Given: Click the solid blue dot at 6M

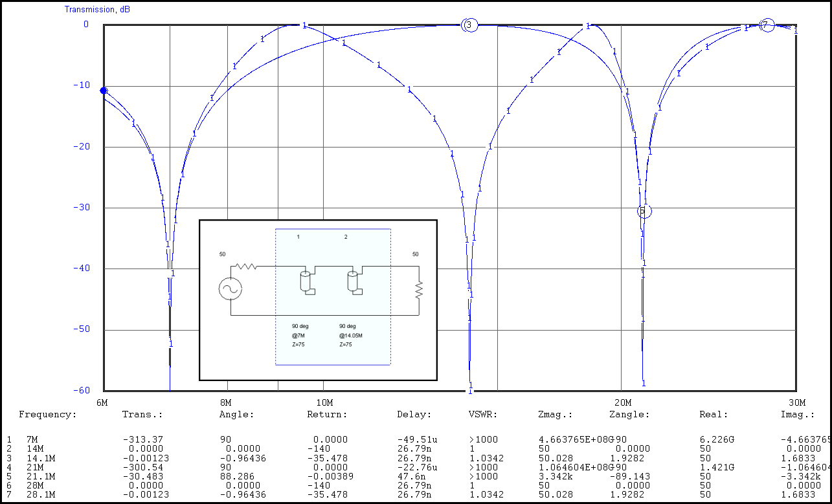Looking at the screenshot, I should pos(104,91).
